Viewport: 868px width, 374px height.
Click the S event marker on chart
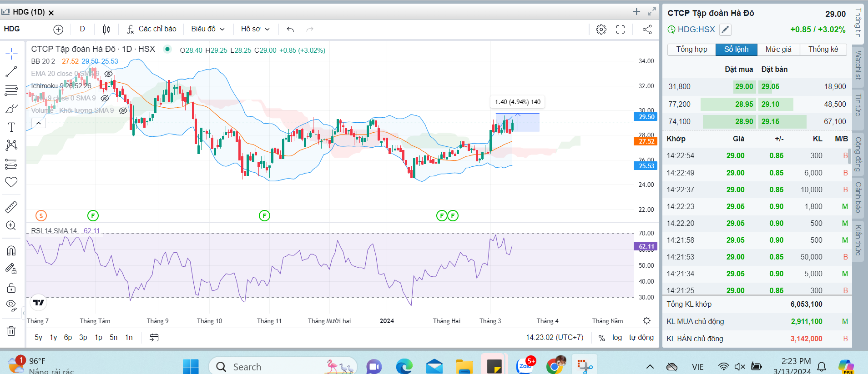41,216
